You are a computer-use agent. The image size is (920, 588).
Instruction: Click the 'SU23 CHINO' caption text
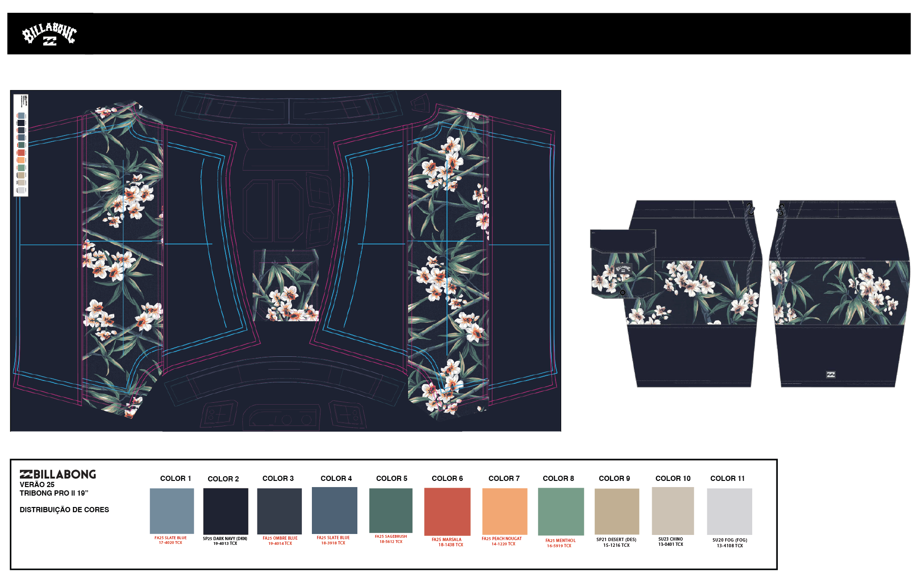coord(670,539)
